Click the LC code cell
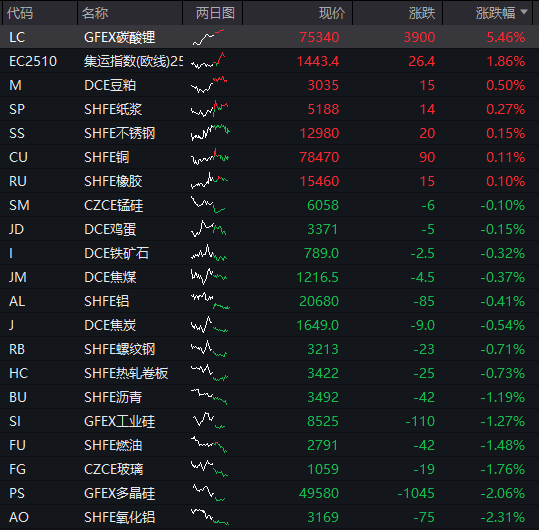 tap(17, 37)
